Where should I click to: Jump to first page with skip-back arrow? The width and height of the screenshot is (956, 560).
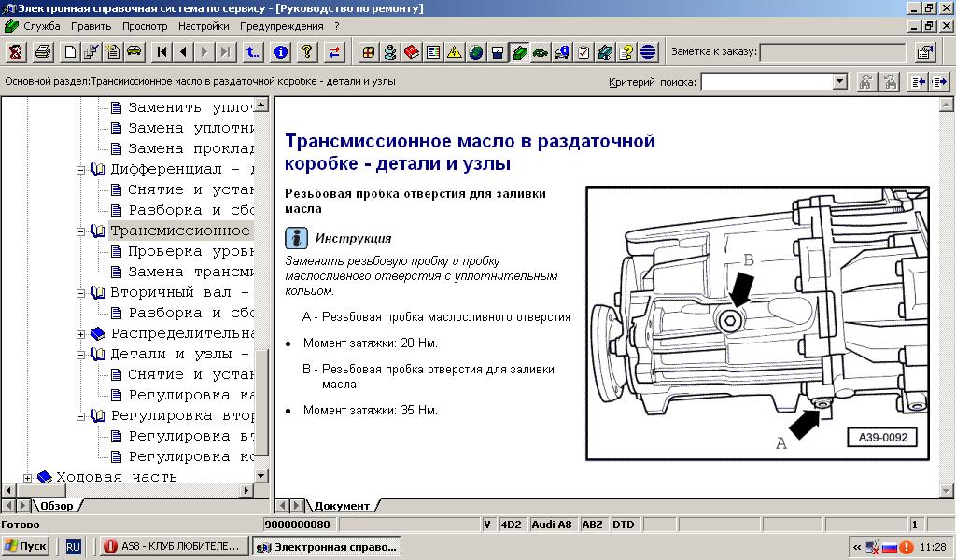(162, 52)
